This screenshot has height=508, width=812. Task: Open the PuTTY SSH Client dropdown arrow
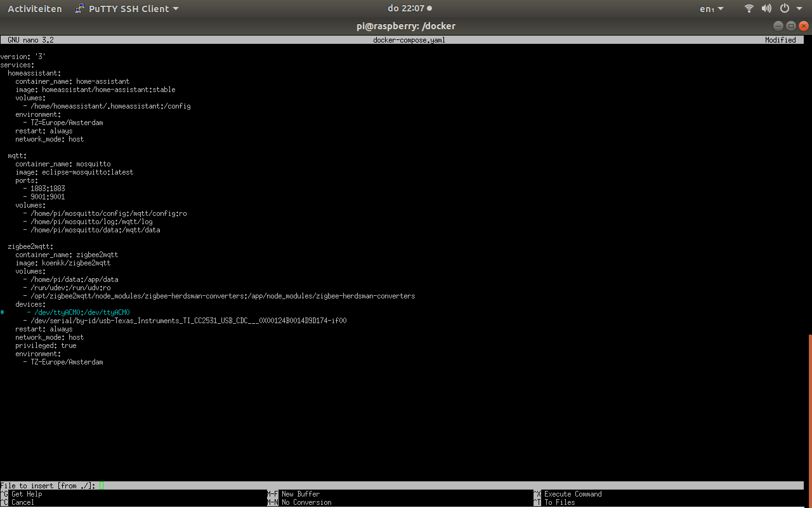(x=175, y=8)
